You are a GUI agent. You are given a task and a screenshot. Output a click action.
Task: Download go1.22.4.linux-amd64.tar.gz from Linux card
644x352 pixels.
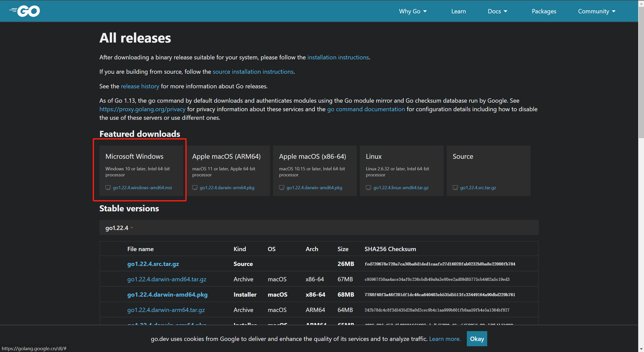[401, 188]
